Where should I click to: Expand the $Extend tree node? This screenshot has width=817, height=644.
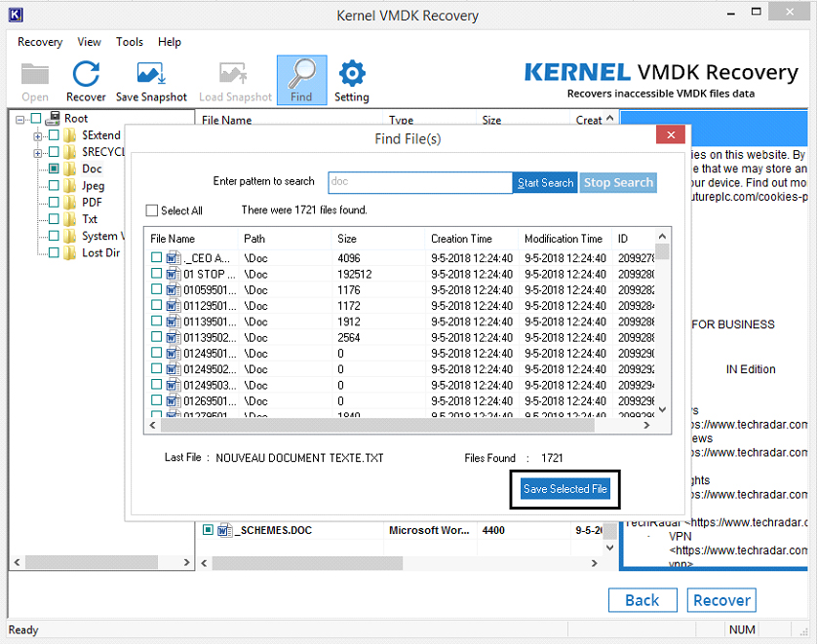(37, 136)
